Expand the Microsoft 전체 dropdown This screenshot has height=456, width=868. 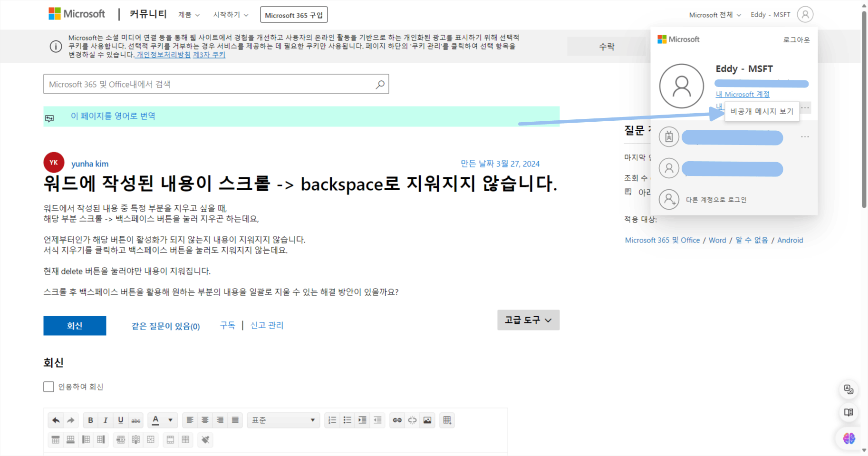click(715, 15)
